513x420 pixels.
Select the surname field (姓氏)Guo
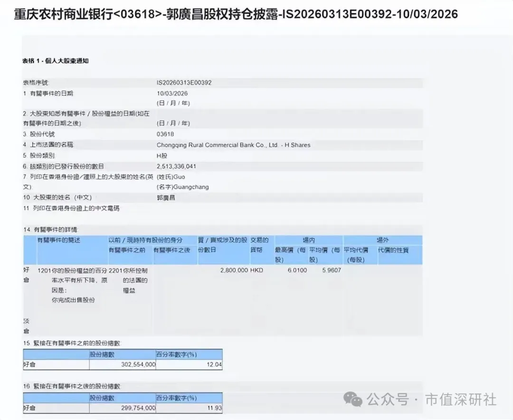pos(171,177)
